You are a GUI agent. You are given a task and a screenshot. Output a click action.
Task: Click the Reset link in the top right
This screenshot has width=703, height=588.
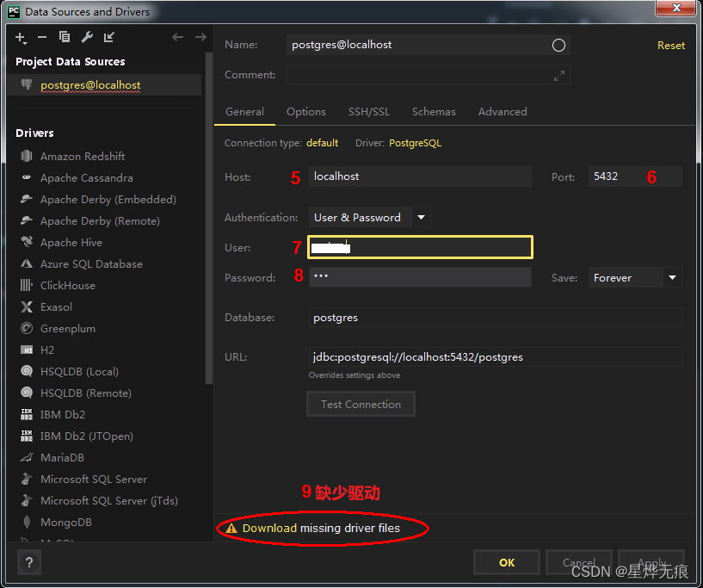pos(671,45)
